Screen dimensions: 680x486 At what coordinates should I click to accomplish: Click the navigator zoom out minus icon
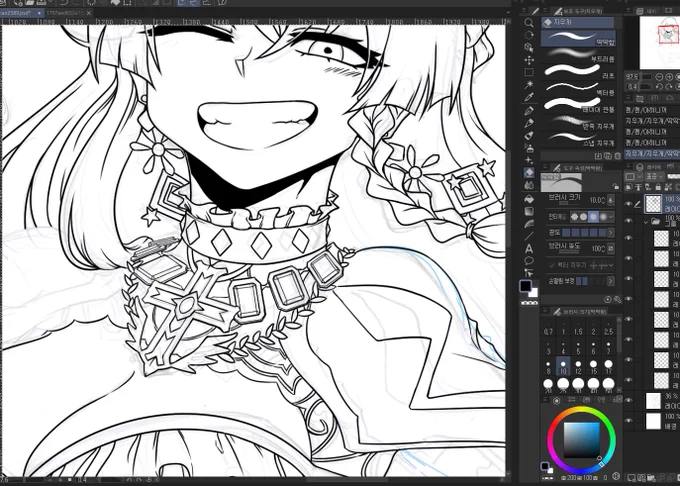click(659, 77)
